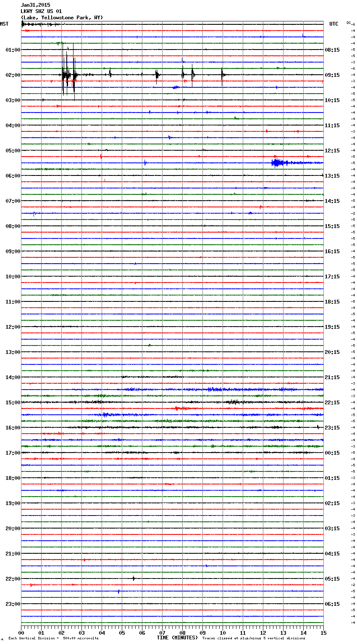
Task: Click minute 11 on the bottom axis
Action: [x=243, y=633]
